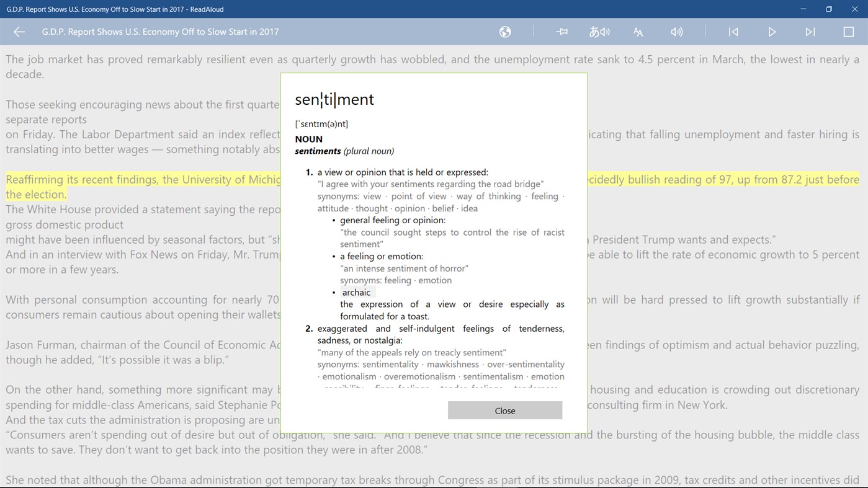
Task: Start reading aloud with the play button
Action: point(772,32)
